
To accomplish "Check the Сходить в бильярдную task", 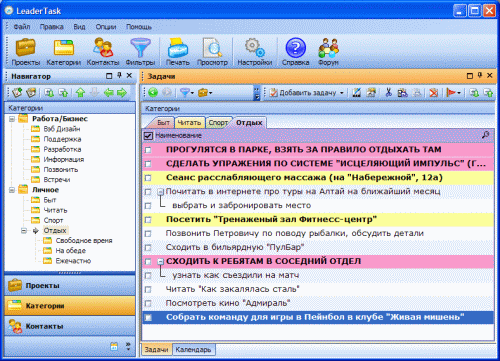I will point(148,248).
